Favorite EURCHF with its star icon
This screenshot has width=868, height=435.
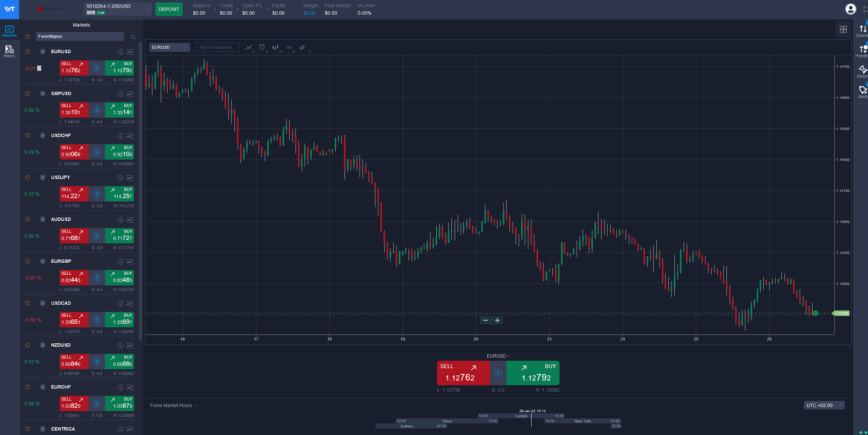[x=28, y=387]
